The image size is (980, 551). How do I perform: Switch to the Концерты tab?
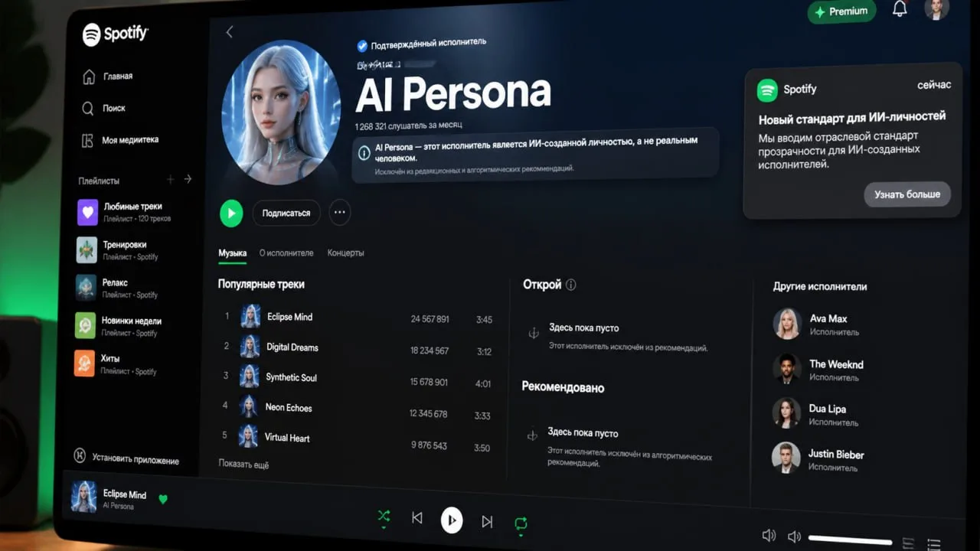(346, 253)
